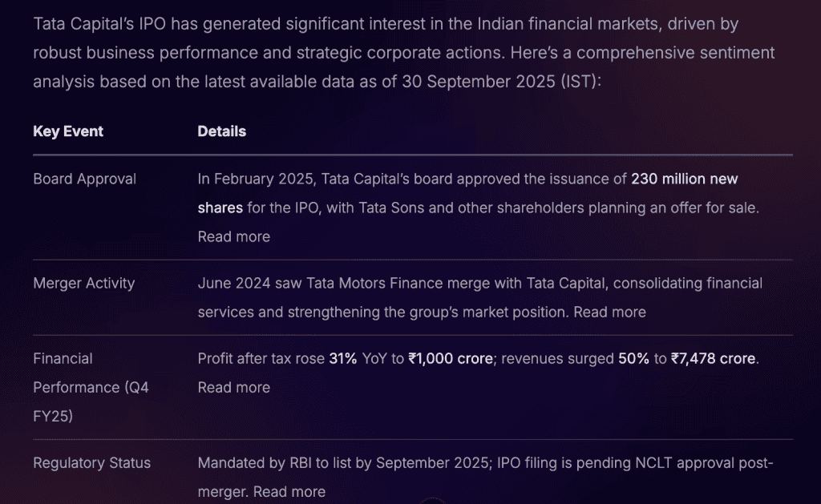The height and width of the screenshot is (504, 821).
Task: Click Read more in Financial Performance row
Action: pyautogui.click(x=233, y=387)
